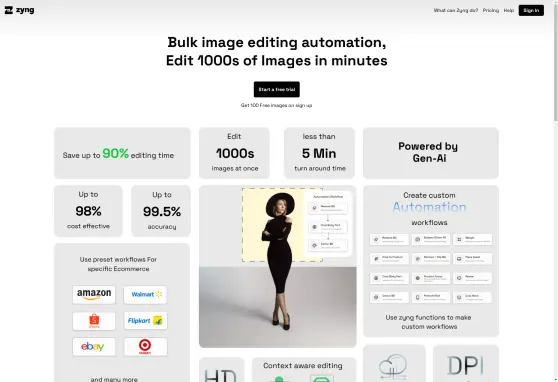Pick the Target bullseye logo tile
The image size is (558, 382).
point(145,346)
